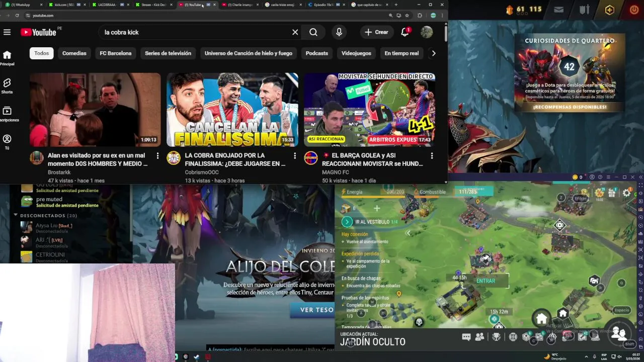Select the Podcasts filter chip
The height and width of the screenshot is (362, 644).
(x=317, y=53)
